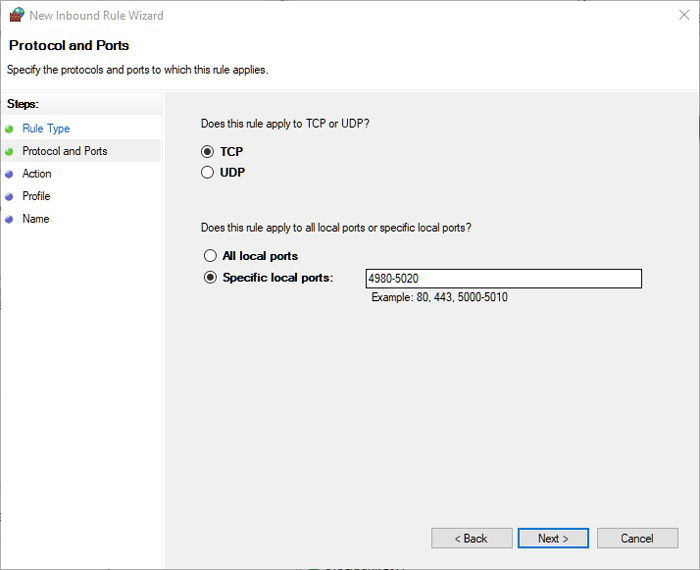Go to the Rule Type step

[46, 129]
